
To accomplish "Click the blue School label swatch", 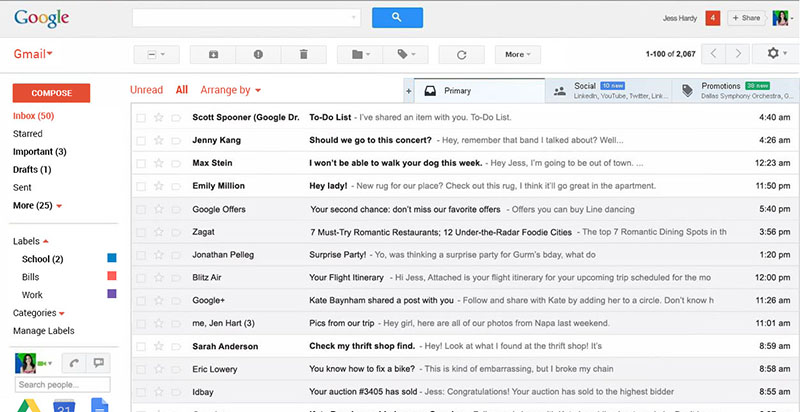I will pos(112,258).
